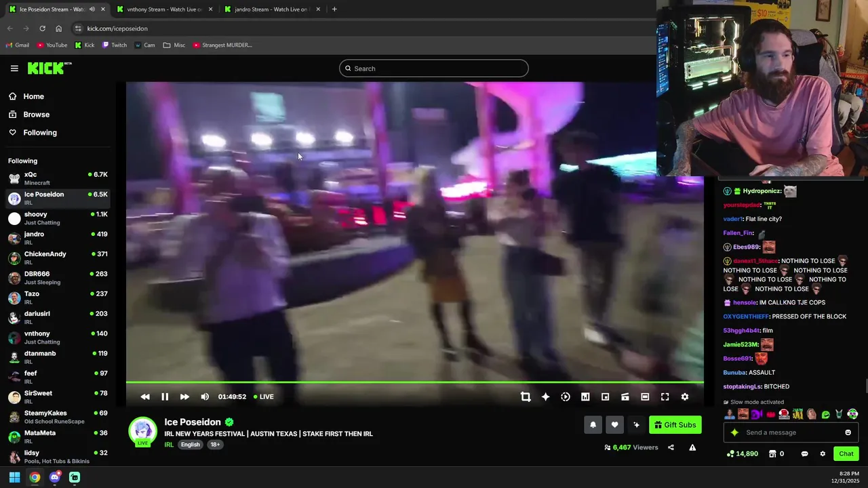Enter fullscreen mode

click(665, 396)
